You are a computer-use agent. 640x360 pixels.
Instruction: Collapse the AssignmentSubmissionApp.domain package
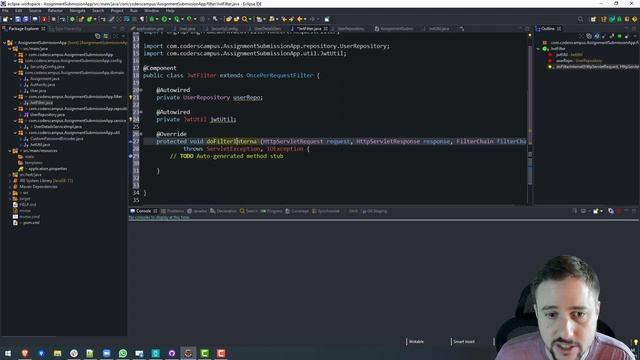click(15, 73)
